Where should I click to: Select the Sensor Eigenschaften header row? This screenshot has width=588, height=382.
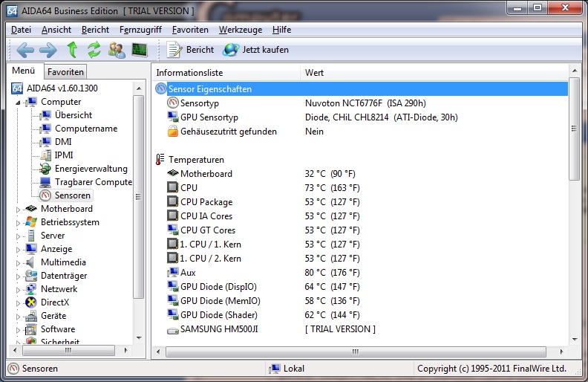[x=362, y=89]
